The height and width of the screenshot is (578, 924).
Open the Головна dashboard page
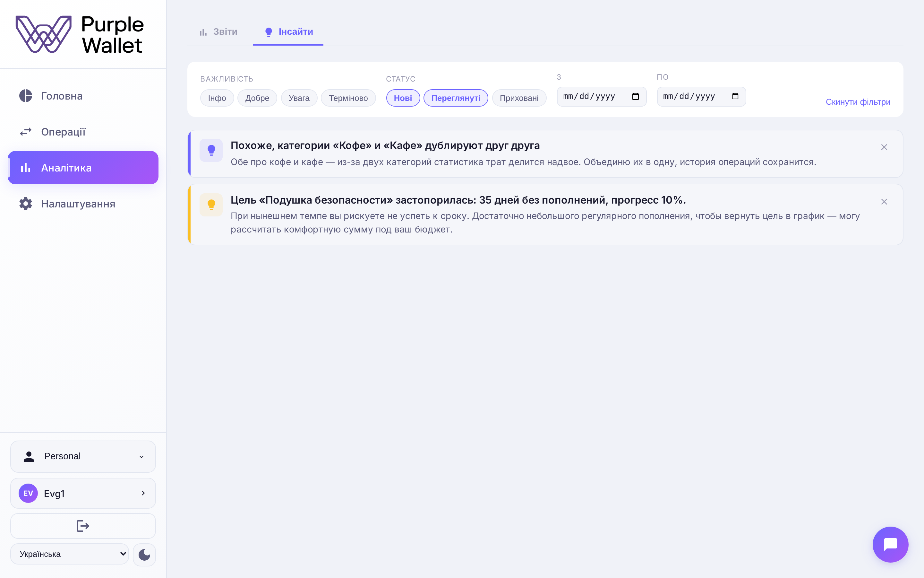tap(83, 96)
